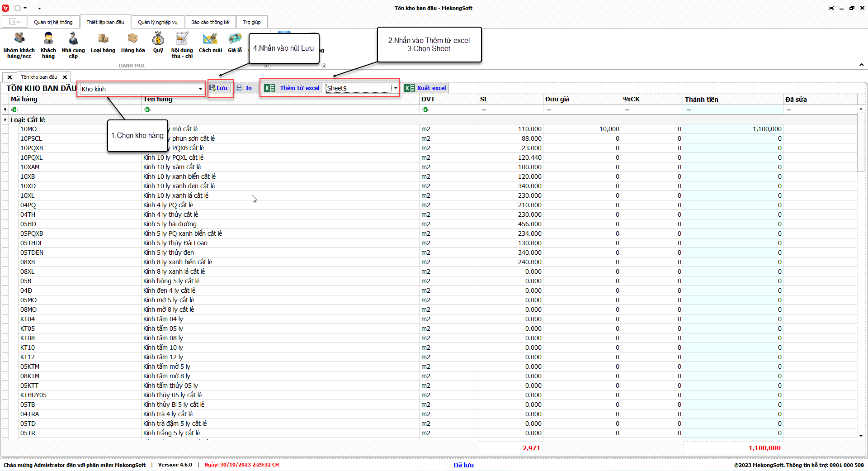Click the Đã sửa filter equals icon
Viewport: 868px width, 471px height.
point(789,109)
